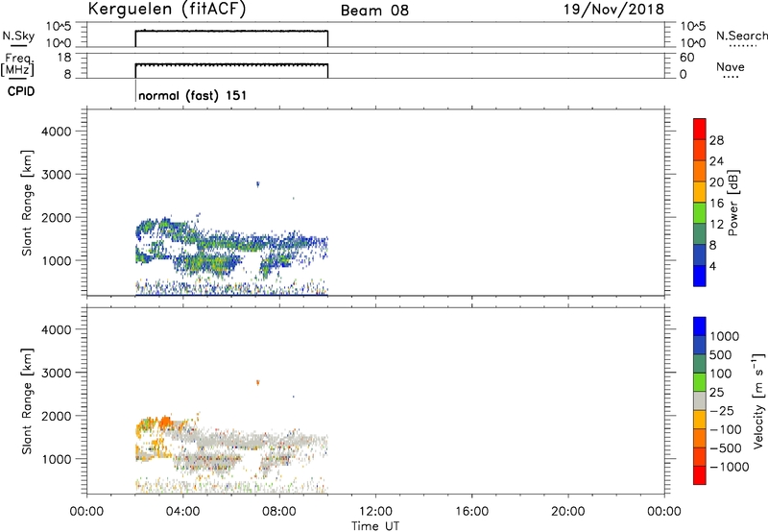Click the date '19/Nov/2018'
The width and height of the screenshot is (768, 532).
click(x=613, y=10)
